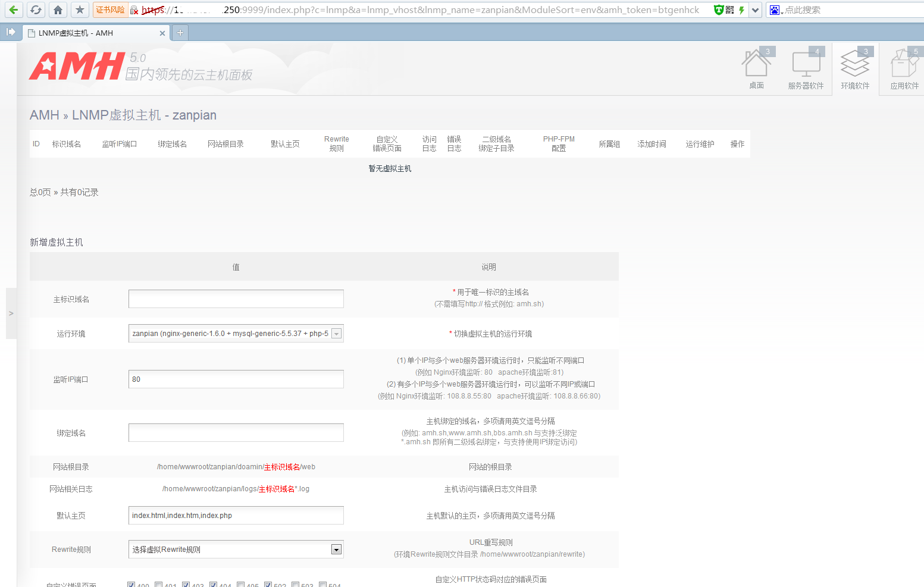The height and width of the screenshot is (587, 924).
Task: Open a new browser tab
Action: pos(180,33)
